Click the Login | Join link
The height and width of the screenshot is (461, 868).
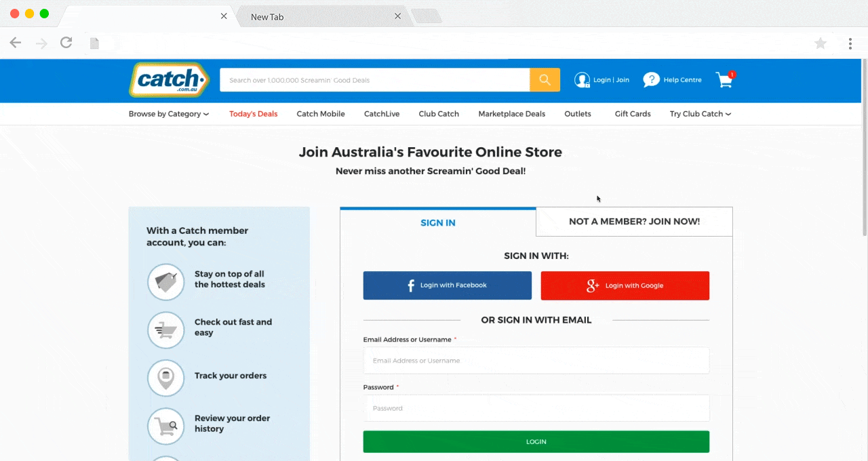pyautogui.click(x=611, y=80)
